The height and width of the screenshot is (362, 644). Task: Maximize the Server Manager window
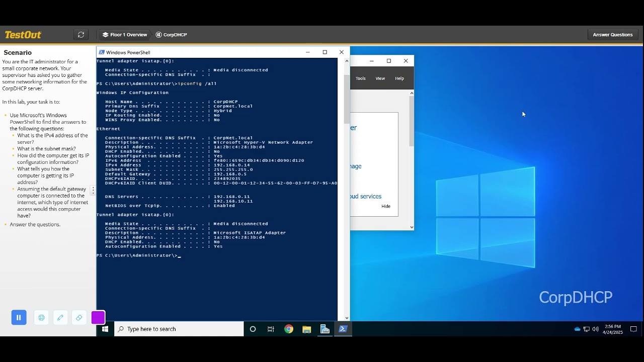[x=389, y=61]
